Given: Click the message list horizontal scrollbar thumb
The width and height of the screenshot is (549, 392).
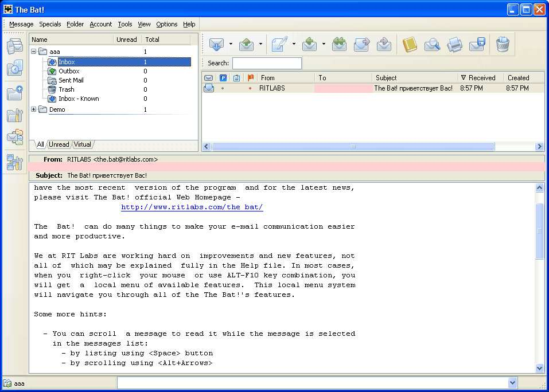Looking at the screenshot, I should click(353, 147).
